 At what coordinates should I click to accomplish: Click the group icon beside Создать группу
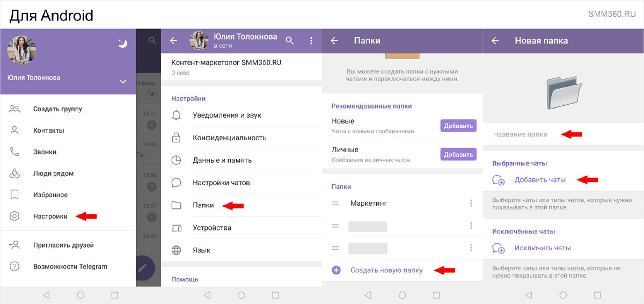pos(14,108)
